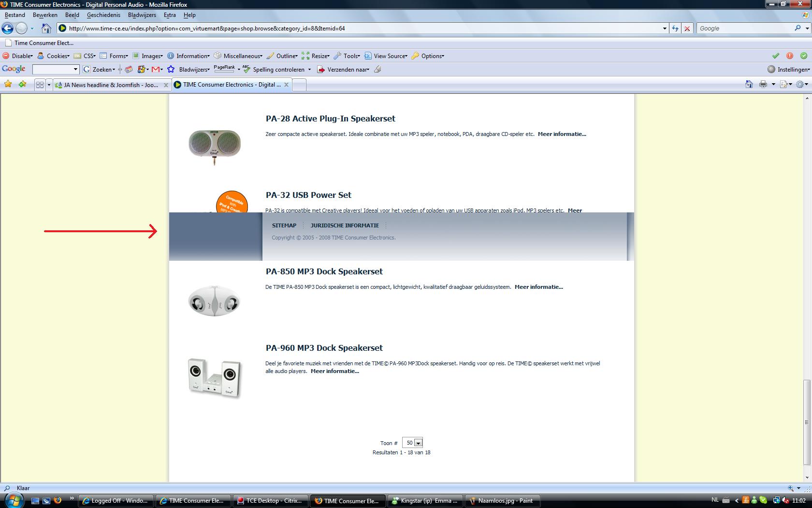Open the Instellingen dropdown
The image size is (812, 508).
789,69
